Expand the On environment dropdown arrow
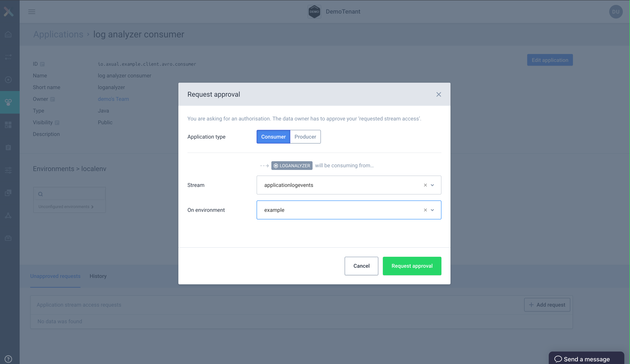The height and width of the screenshot is (364, 630). [432, 210]
